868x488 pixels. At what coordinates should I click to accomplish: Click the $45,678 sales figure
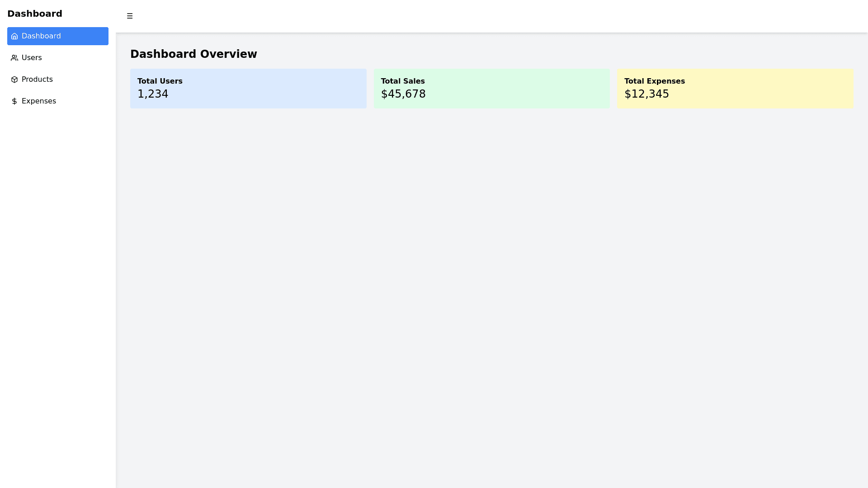coord(403,94)
